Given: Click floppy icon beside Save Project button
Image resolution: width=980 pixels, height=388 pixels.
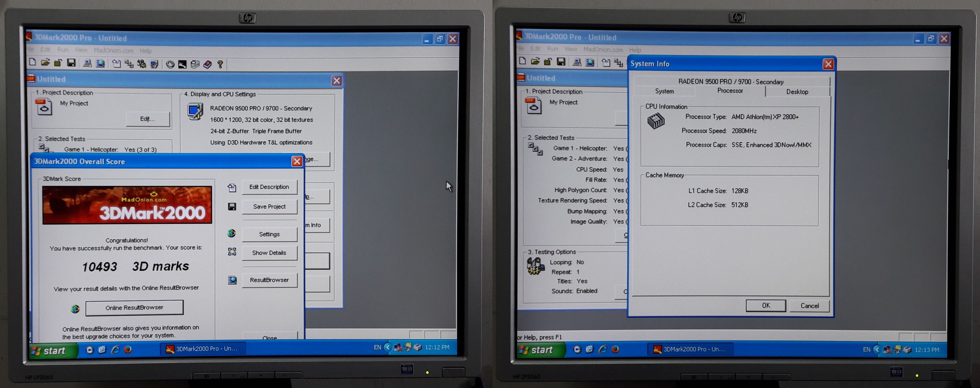Looking at the screenshot, I should 232,206.
